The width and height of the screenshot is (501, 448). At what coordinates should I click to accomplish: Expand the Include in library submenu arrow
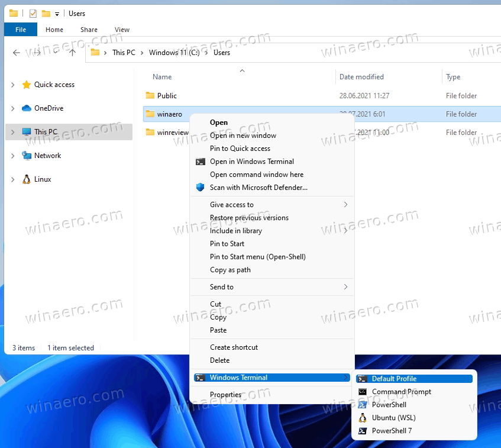345,231
